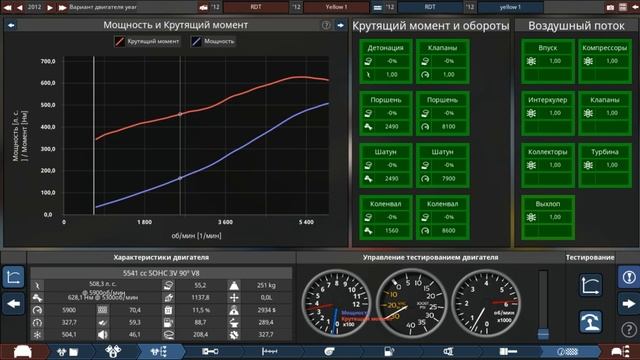Open the fuel system tab

click(x=389, y=351)
